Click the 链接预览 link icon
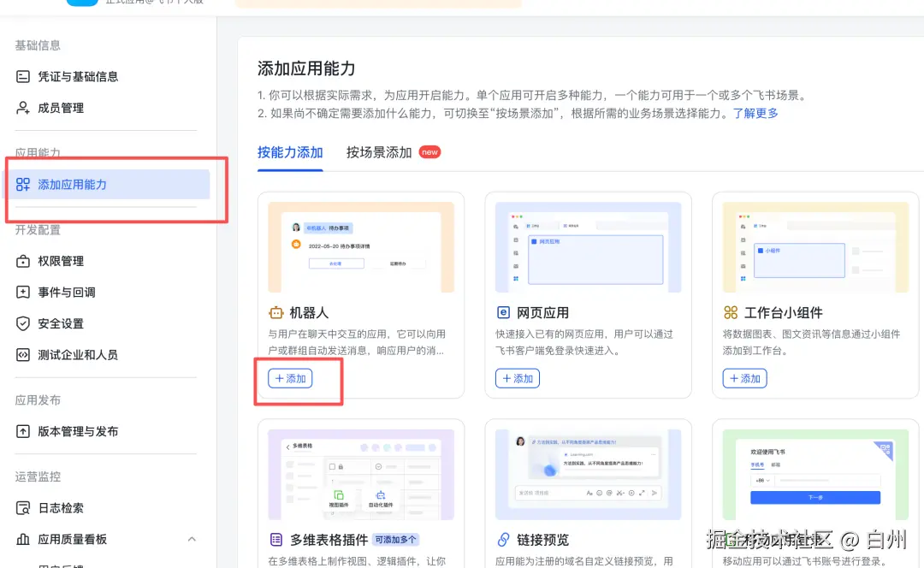924x568 pixels. pos(503,540)
